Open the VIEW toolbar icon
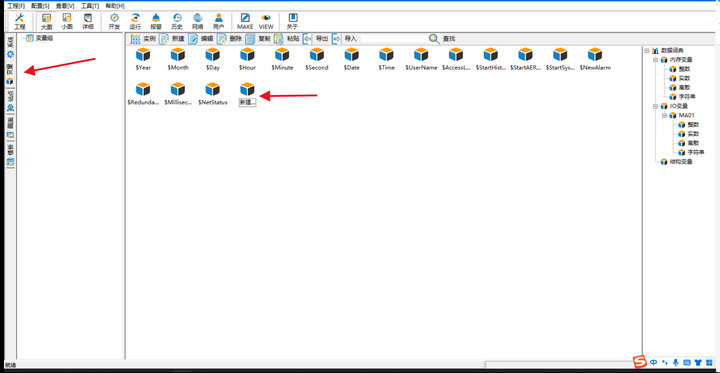The height and width of the screenshot is (373, 720). (x=266, y=21)
